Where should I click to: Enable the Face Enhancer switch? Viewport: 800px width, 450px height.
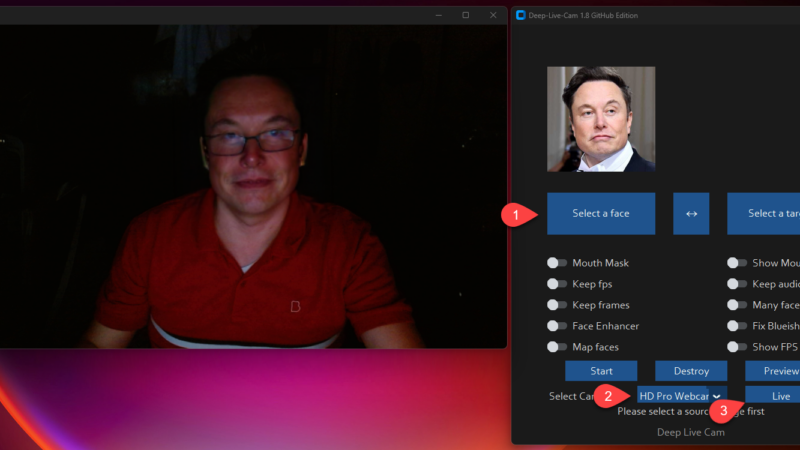(556, 326)
